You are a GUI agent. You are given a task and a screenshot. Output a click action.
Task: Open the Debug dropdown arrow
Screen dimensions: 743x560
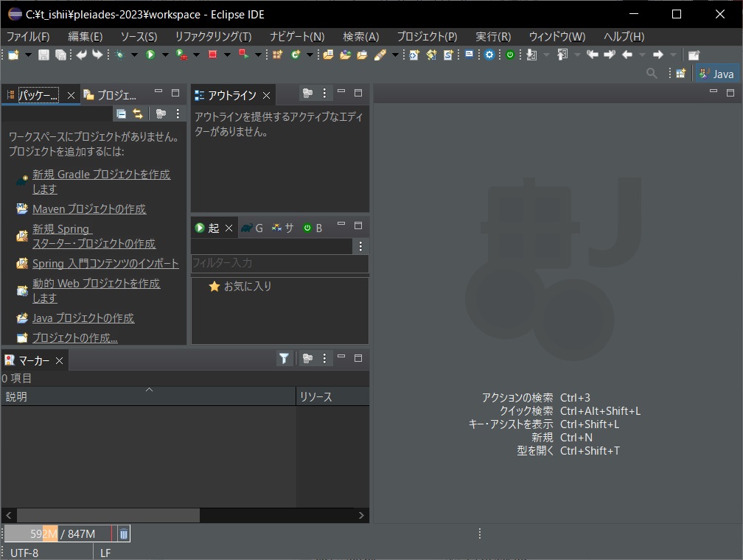click(x=135, y=55)
